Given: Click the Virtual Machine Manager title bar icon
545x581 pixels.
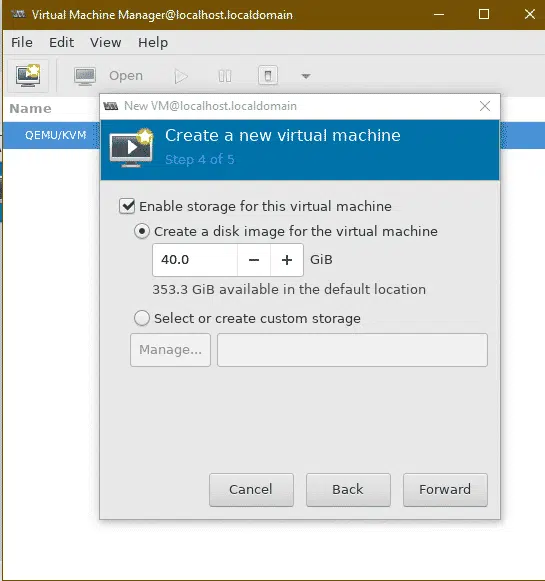Looking at the screenshot, I should tap(18, 14).
